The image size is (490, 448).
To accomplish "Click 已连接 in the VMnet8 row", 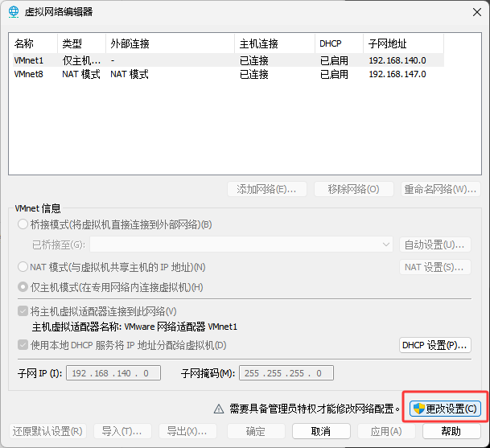I will coord(254,74).
